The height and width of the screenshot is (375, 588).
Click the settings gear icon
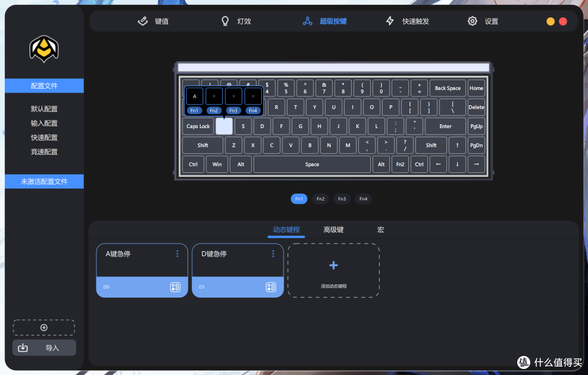click(472, 21)
